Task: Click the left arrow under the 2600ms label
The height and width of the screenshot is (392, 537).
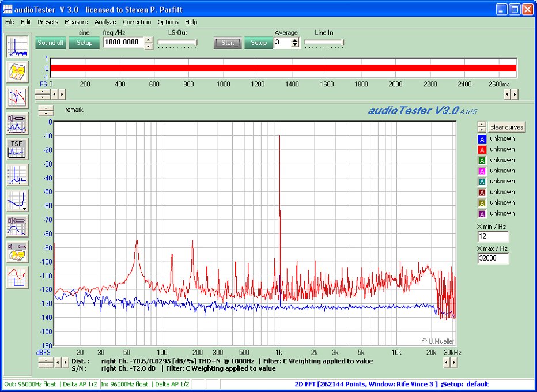Action: pyautogui.click(x=507, y=94)
